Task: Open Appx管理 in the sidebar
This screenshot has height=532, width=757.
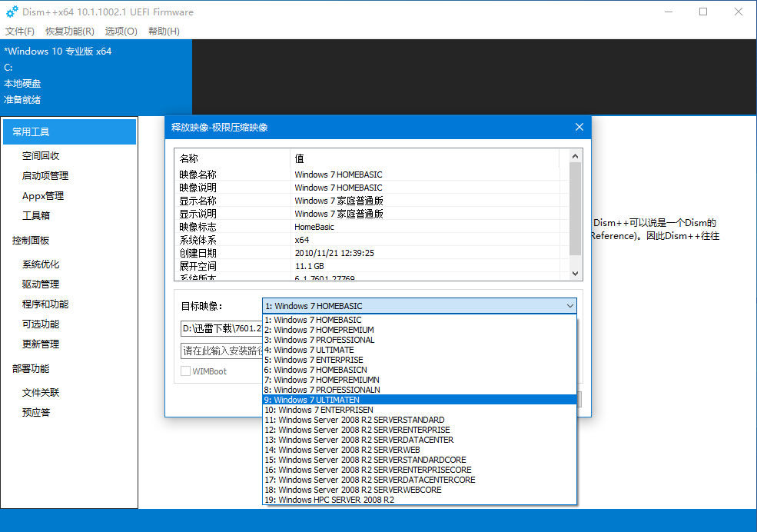Action: (42, 195)
